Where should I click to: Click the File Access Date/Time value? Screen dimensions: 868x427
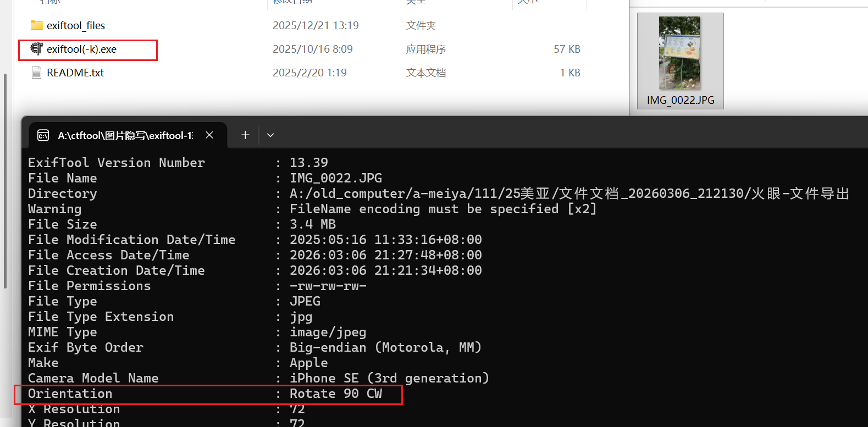[x=386, y=255]
